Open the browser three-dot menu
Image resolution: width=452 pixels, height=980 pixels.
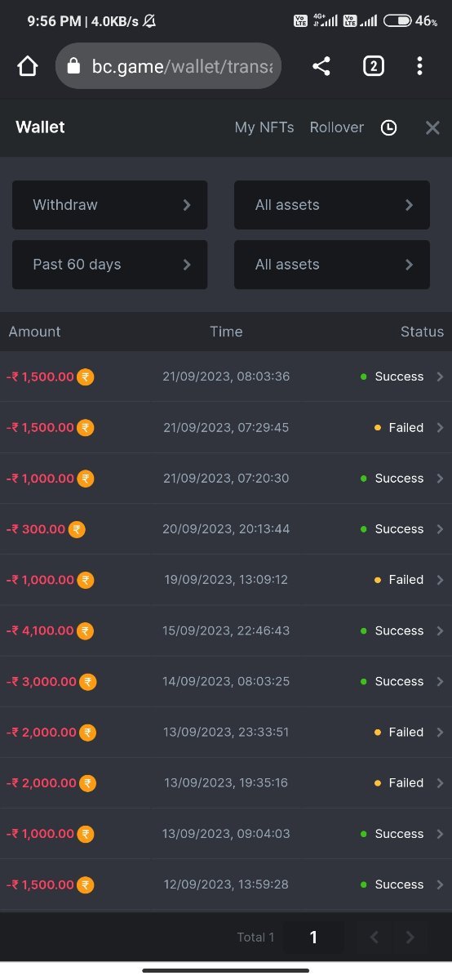[419, 66]
